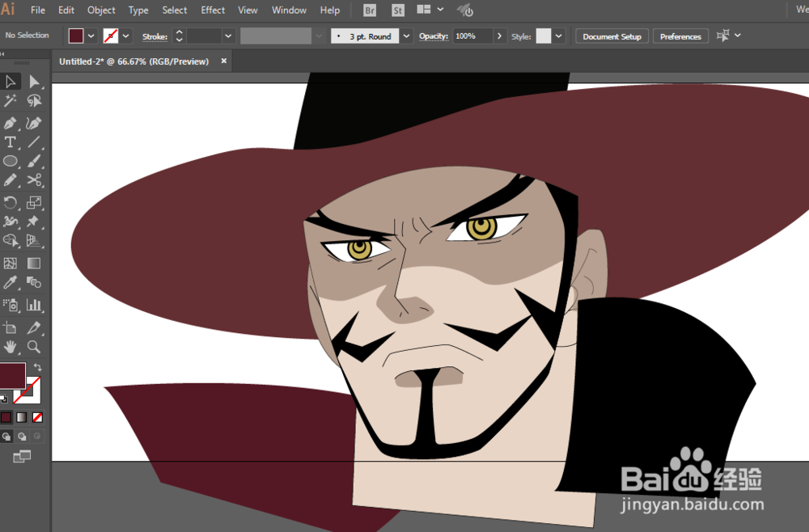Open the variable width profile dropdown
This screenshot has width=809, height=532.
[318, 36]
